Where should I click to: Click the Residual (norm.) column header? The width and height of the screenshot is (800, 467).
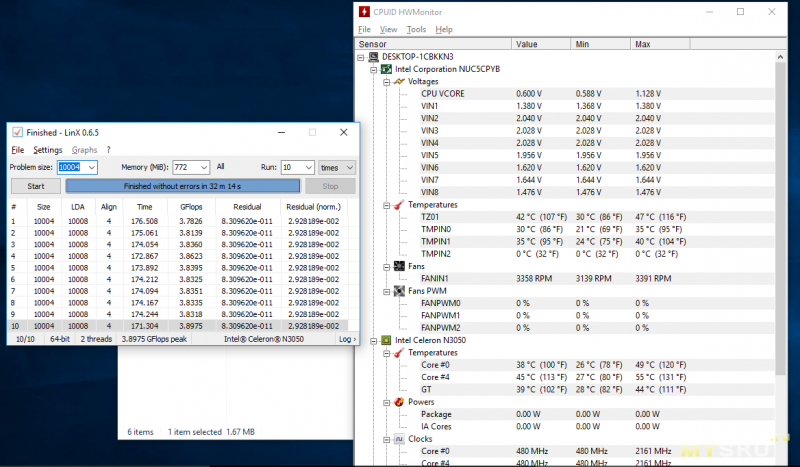[313, 207]
